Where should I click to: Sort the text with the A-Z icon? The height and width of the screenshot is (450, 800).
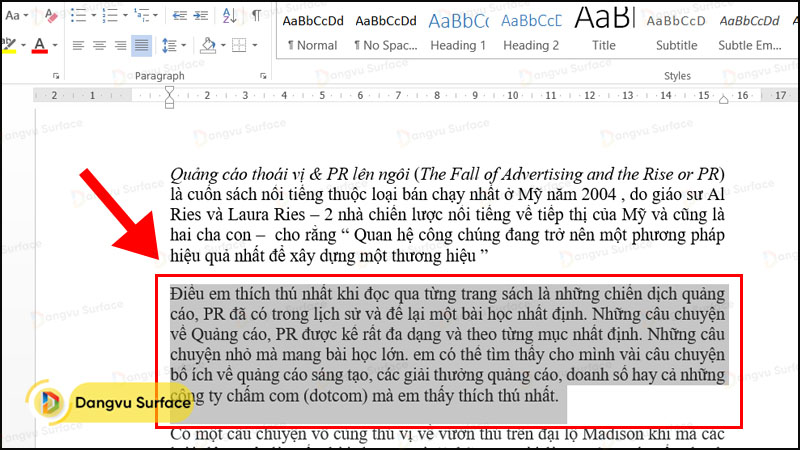click(x=230, y=15)
